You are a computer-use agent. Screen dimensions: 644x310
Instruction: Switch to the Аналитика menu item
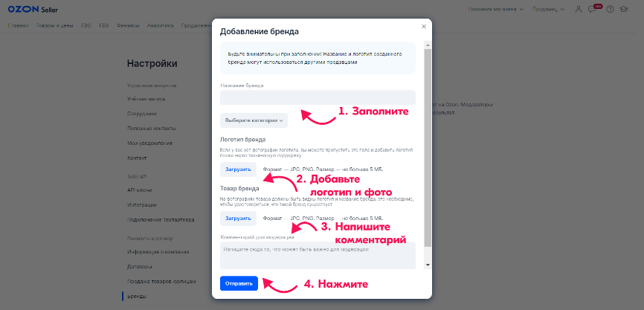[160, 25]
